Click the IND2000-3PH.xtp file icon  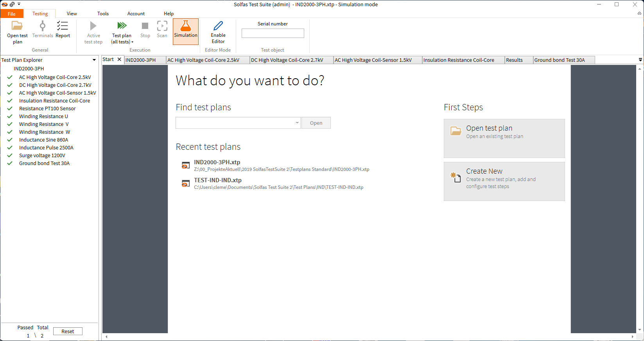pyautogui.click(x=186, y=165)
